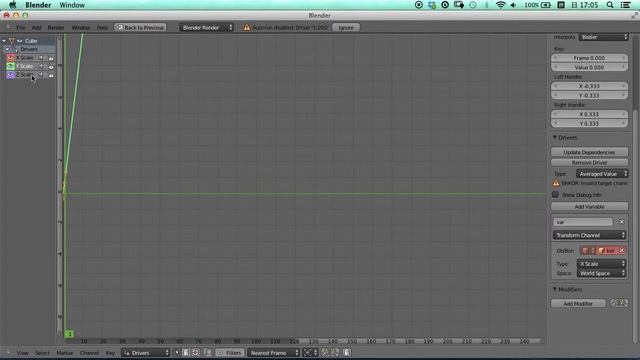Click the Value 0.000 key field
The height and width of the screenshot is (360, 640).
click(x=589, y=67)
